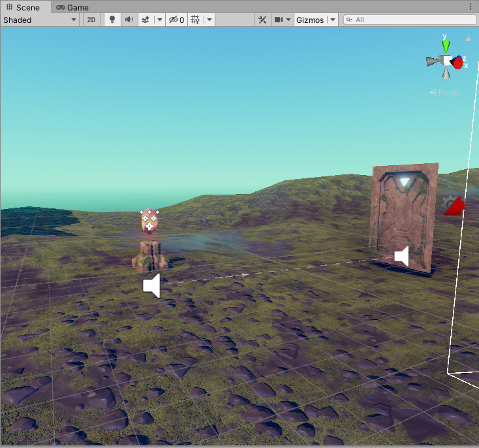Toggle skybox and effects icon
Image resolution: width=479 pixels, height=448 pixels.
coord(146,20)
